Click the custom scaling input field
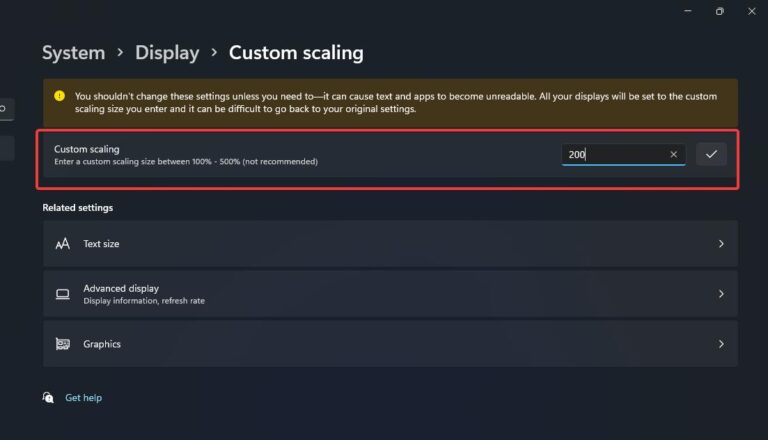This screenshot has width=768, height=440. click(x=623, y=154)
